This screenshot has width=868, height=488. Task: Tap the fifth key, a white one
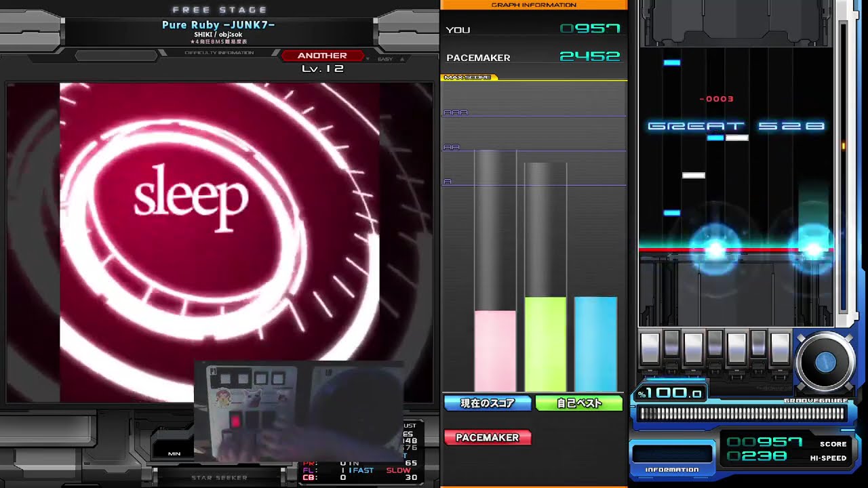[736, 348]
